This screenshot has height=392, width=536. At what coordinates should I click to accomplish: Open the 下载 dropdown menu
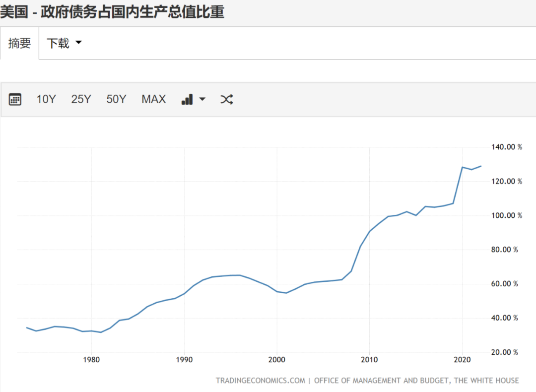click(x=64, y=43)
